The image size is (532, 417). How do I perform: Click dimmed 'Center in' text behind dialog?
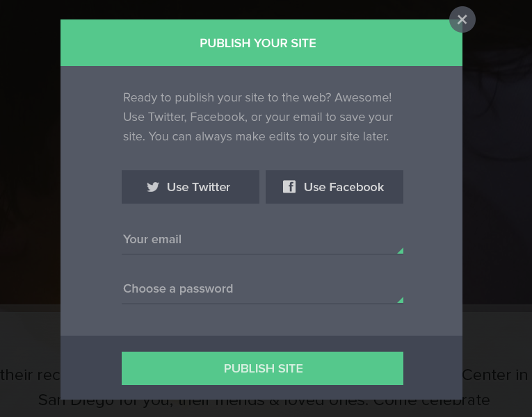[x=495, y=375]
